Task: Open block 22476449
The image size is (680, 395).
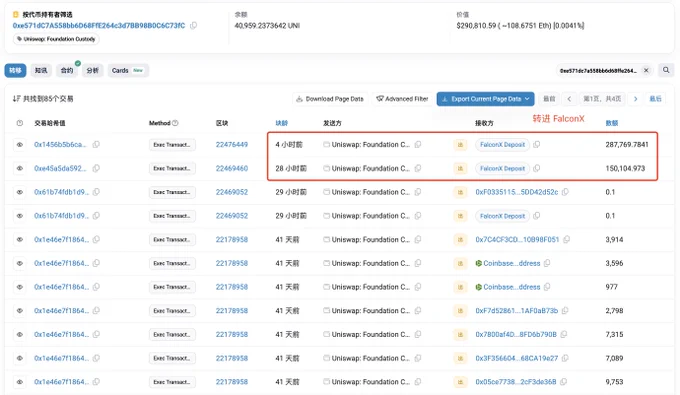Action: point(232,144)
